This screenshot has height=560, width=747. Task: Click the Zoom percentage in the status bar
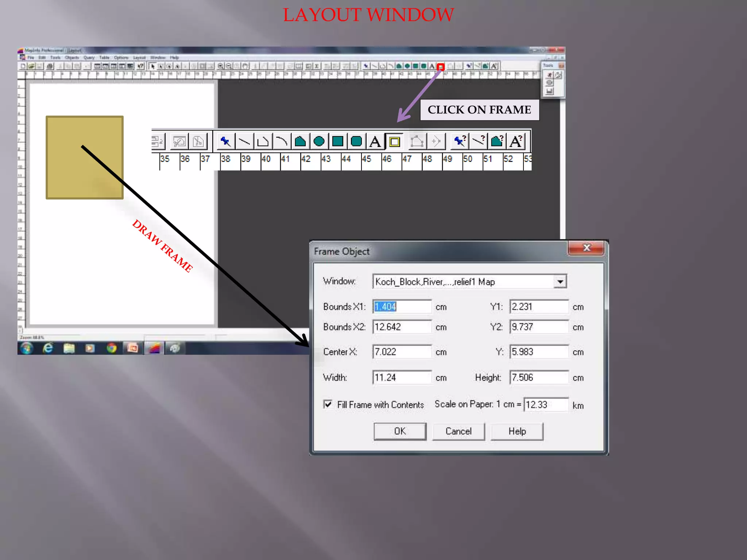[32, 338]
